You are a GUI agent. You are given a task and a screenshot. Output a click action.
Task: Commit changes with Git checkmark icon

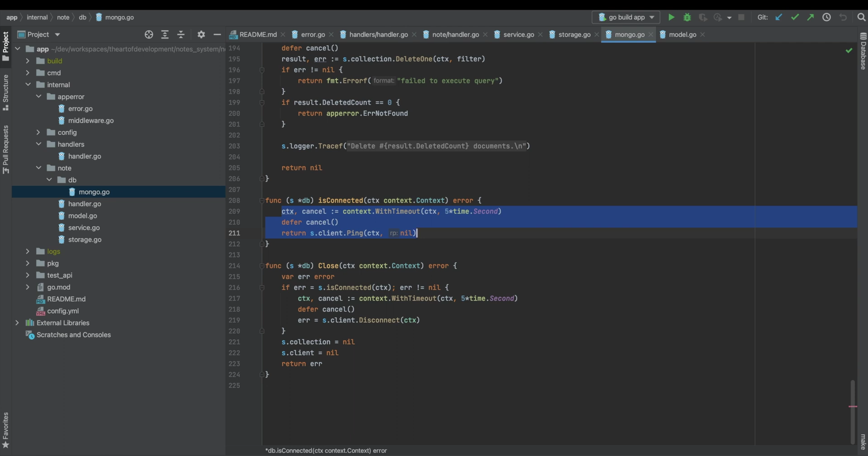pyautogui.click(x=794, y=17)
